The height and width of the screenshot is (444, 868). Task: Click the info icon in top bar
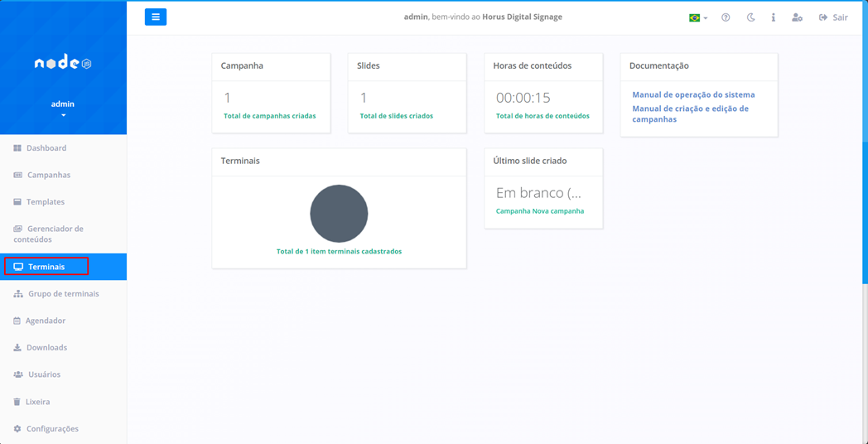[x=774, y=17]
